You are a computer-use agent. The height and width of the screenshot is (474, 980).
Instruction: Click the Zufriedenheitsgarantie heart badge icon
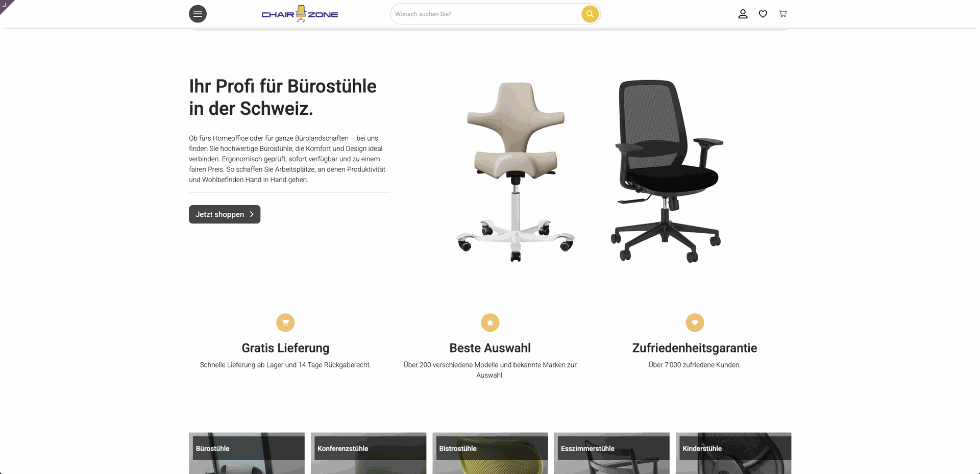[x=695, y=322]
